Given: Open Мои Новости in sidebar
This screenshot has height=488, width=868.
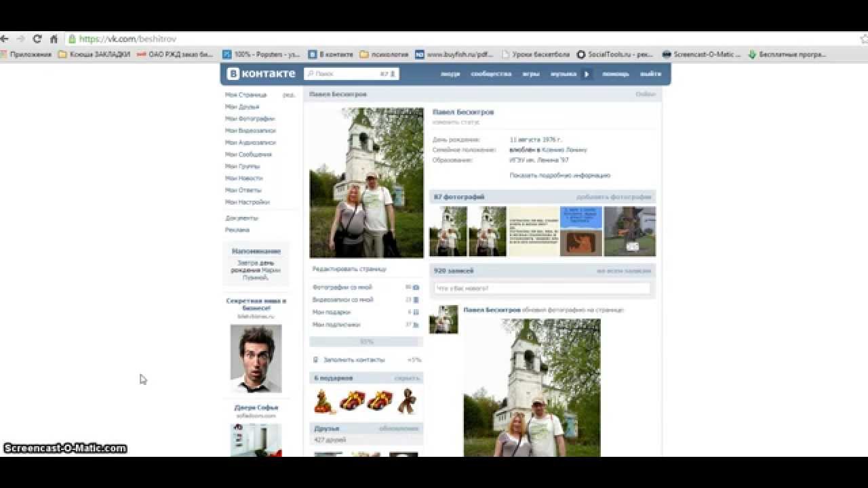Looking at the screenshot, I should (x=243, y=178).
